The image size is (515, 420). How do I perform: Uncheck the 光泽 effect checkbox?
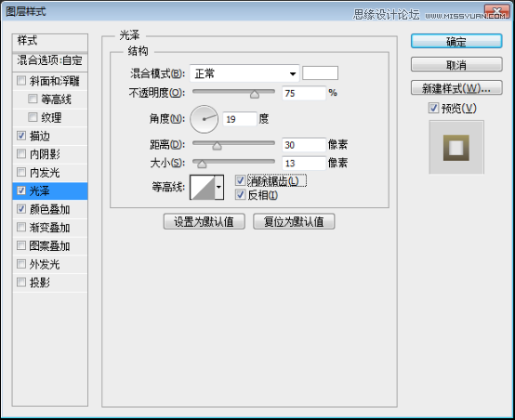click(21, 190)
